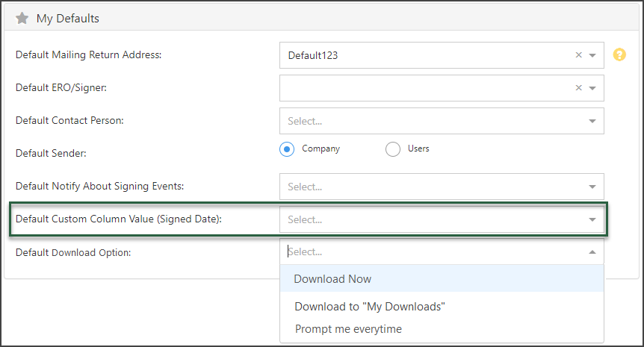Expand Default Notify About Signing Events dropdown

click(x=442, y=187)
